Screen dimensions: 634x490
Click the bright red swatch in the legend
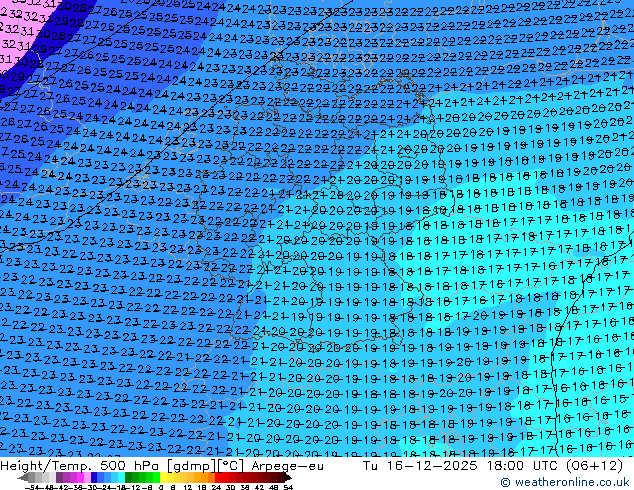tap(219, 477)
